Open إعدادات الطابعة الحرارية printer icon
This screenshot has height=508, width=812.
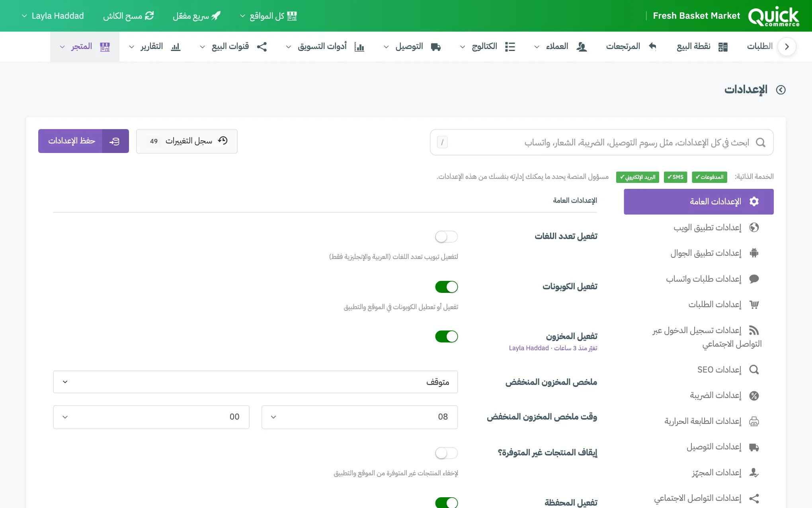(754, 422)
